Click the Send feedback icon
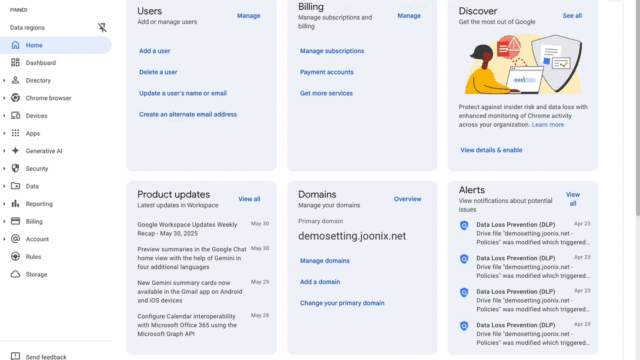The width and height of the screenshot is (640, 360). (16, 356)
